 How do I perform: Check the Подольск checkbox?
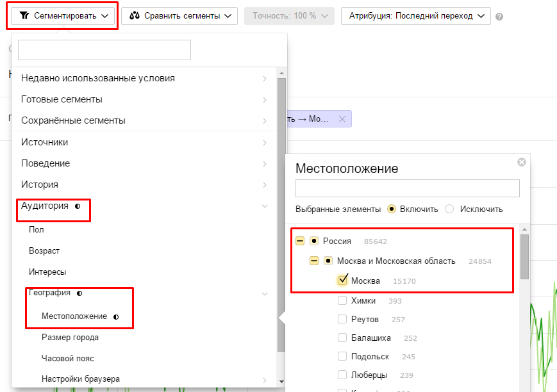(x=342, y=356)
